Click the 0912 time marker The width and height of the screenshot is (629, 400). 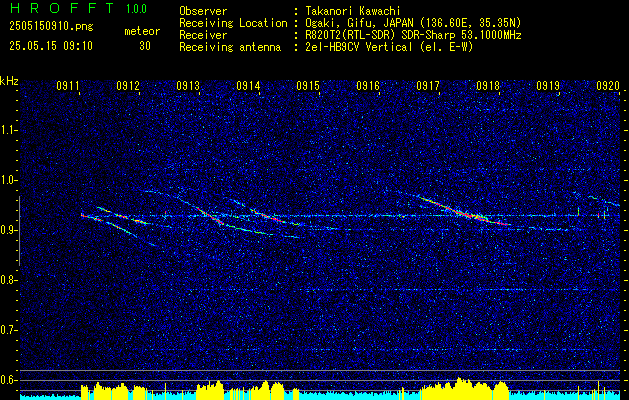coord(128,85)
